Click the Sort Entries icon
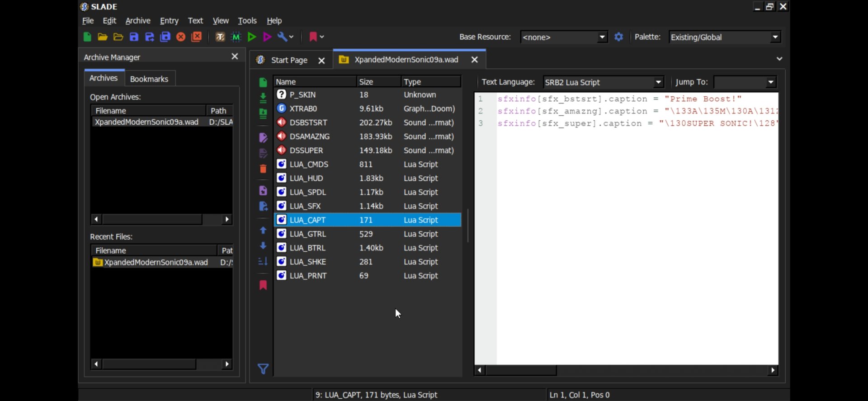 (x=263, y=261)
